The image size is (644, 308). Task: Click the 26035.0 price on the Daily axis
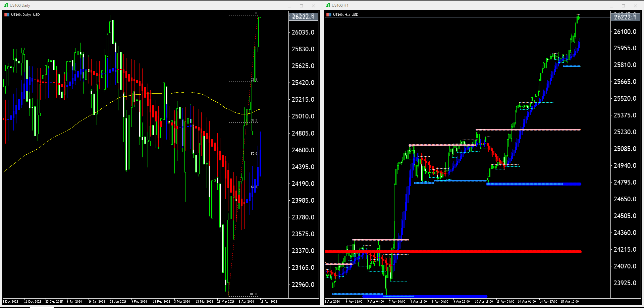click(303, 32)
